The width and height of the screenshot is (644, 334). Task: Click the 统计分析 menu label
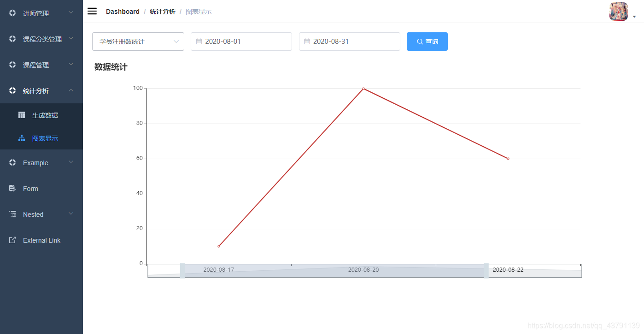point(36,91)
